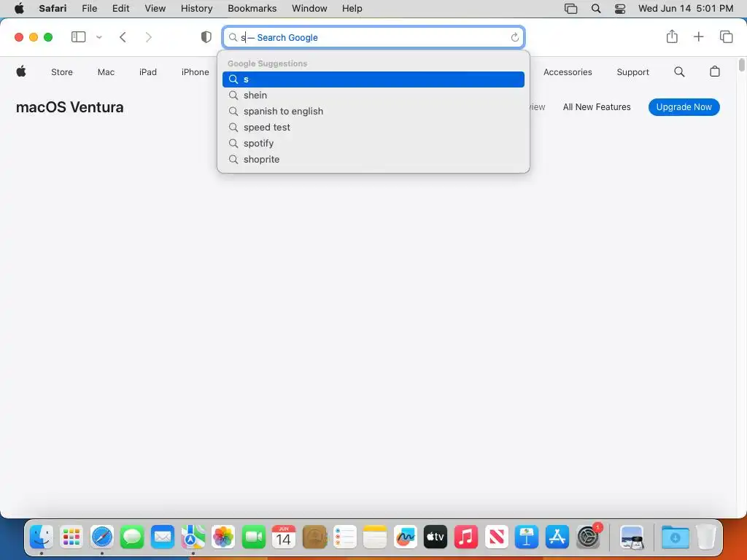The height and width of the screenshot is (560, 747).
Task: Open FaceTime from the Dock
Action: point(253,537)
